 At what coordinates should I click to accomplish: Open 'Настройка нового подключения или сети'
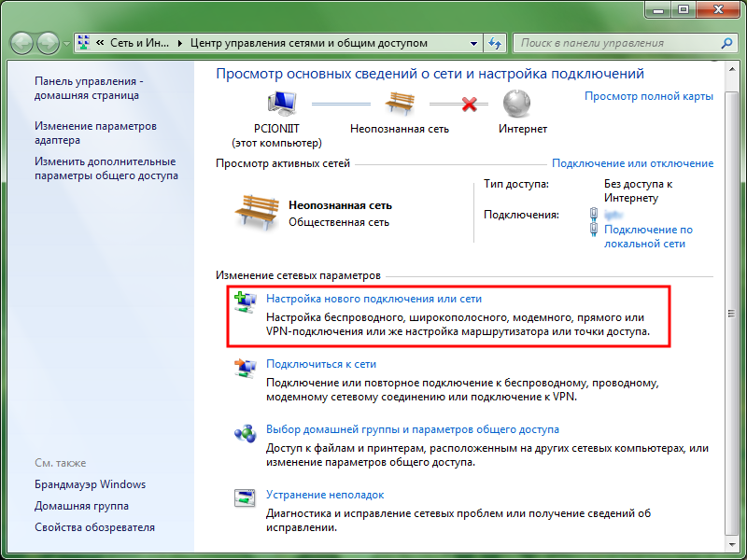coord(374,299)
